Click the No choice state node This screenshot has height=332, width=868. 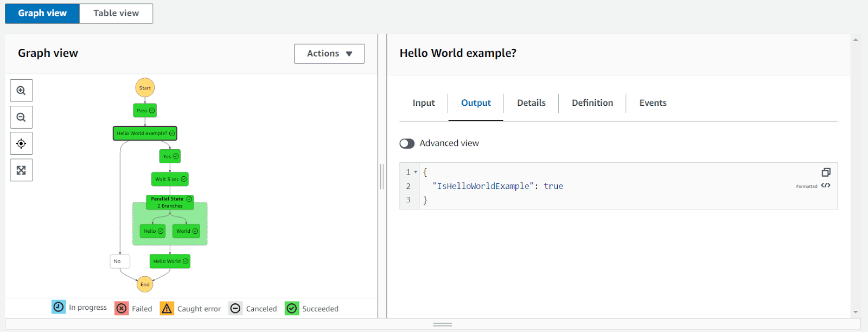(120, 261)
